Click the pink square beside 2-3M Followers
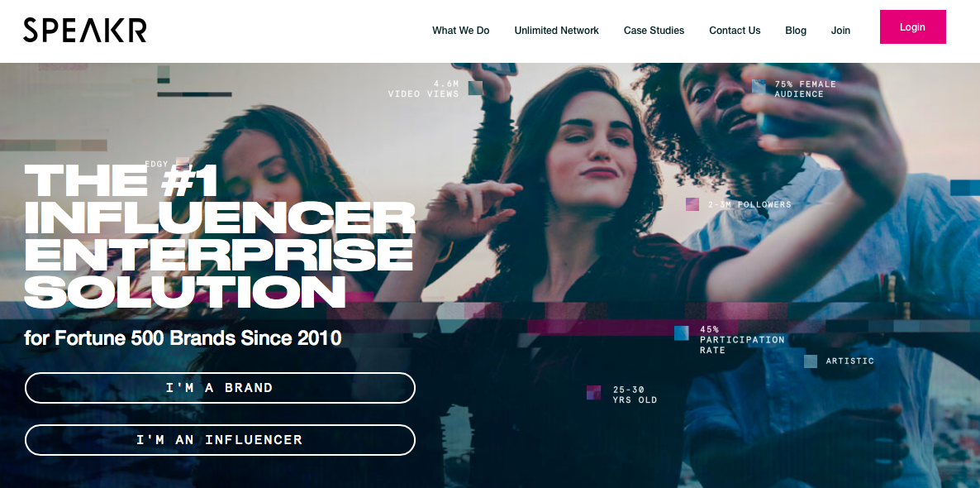The height and width of the screenshot is (488, 980). 692,204
